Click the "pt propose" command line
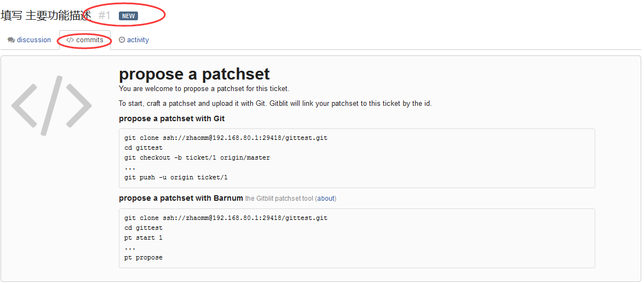Image resolution: width=644 pixels, height=283 pixels. coord(143,258)
